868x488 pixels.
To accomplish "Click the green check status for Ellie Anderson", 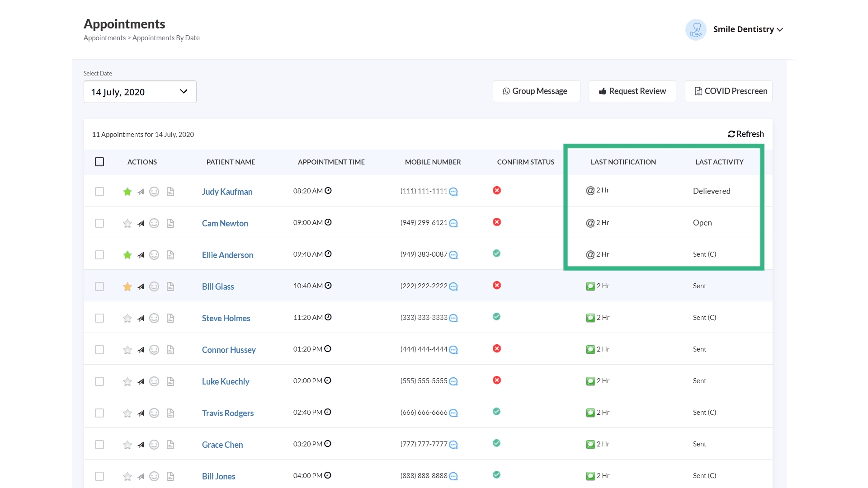I will tap(496, 253).
